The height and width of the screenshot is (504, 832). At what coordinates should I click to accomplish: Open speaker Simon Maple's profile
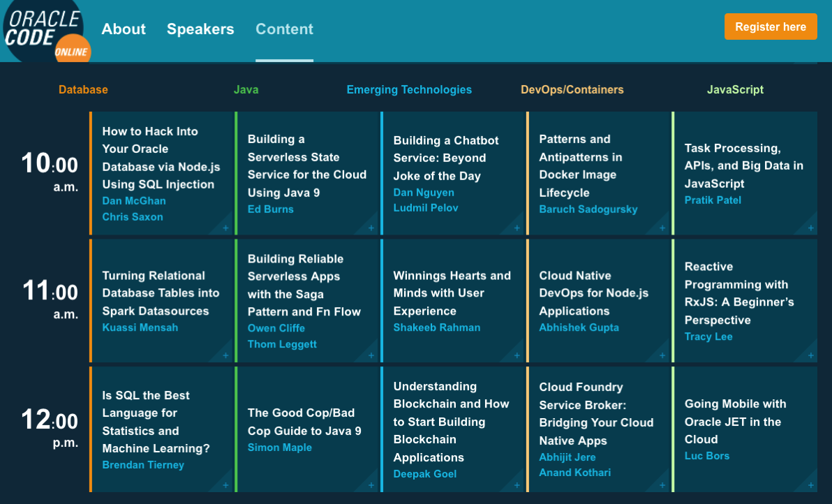point(280,447)
